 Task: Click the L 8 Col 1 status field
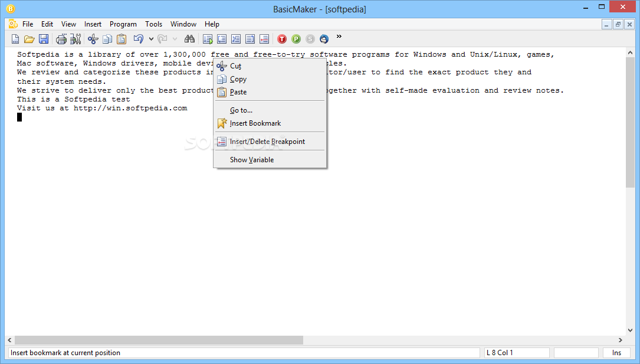click(517, 353)
